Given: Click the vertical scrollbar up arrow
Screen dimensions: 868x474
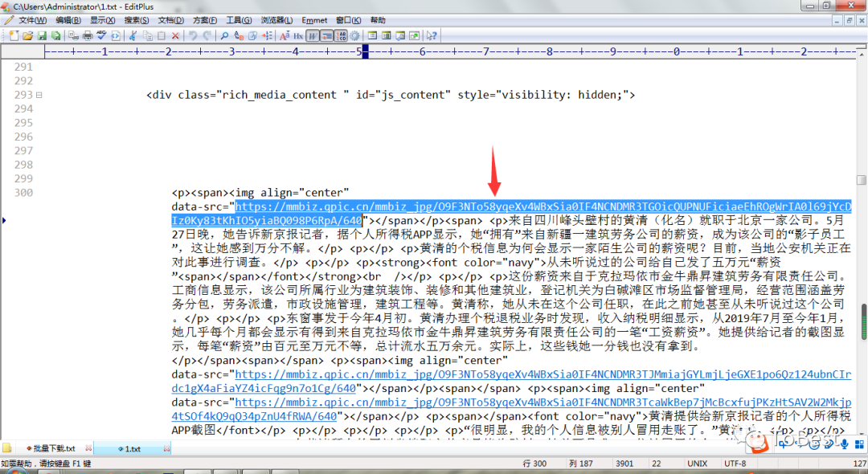Looking at the screenshot, I should (862, 54).
